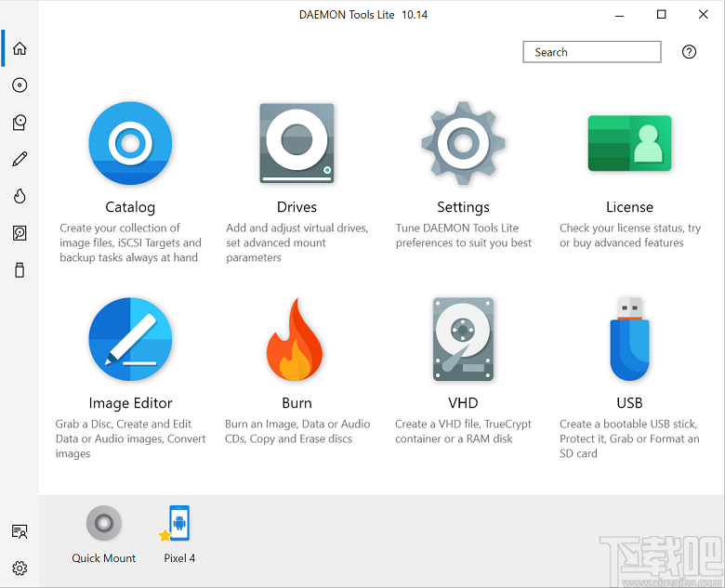
Task: Open the Home tab in sidebar
Action: pyautogui.click(x=20, y=48)
